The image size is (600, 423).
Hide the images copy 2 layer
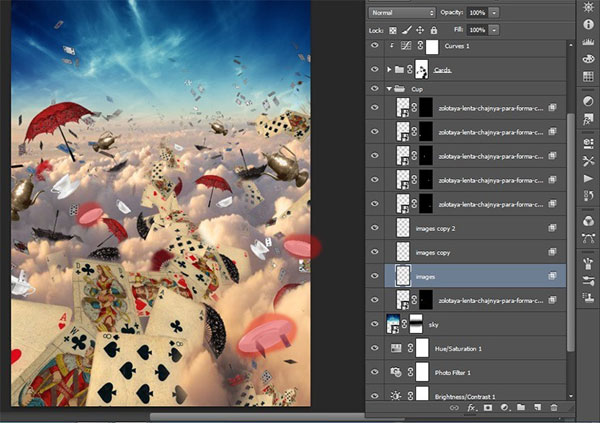pyautogui.click(x=375, y=228)
